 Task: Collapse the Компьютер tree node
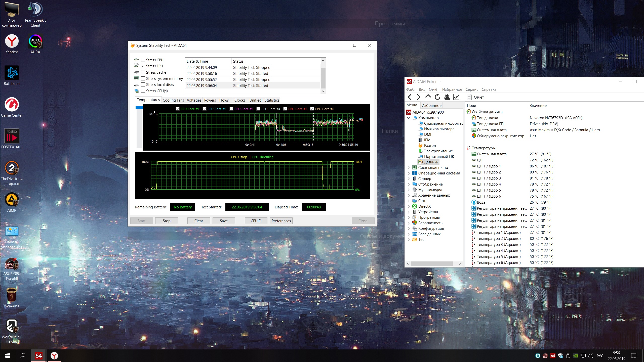click(409, 118)
